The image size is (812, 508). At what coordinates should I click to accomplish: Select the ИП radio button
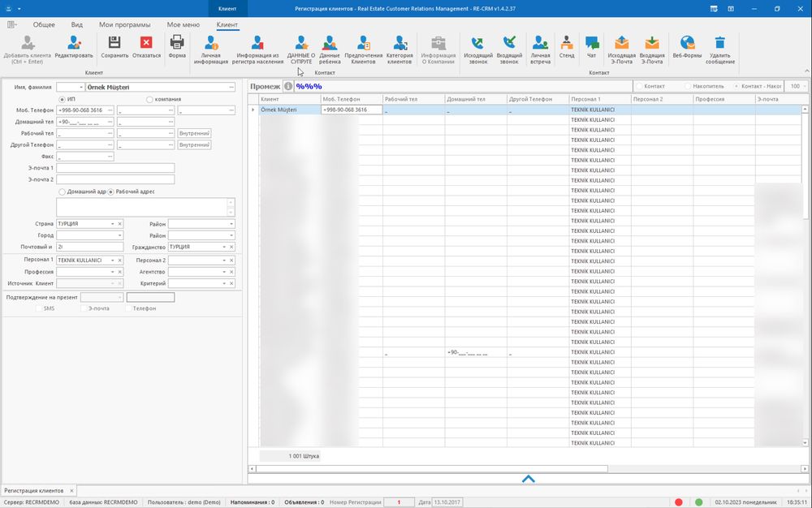pyautogui.click(x=63, y=99)
